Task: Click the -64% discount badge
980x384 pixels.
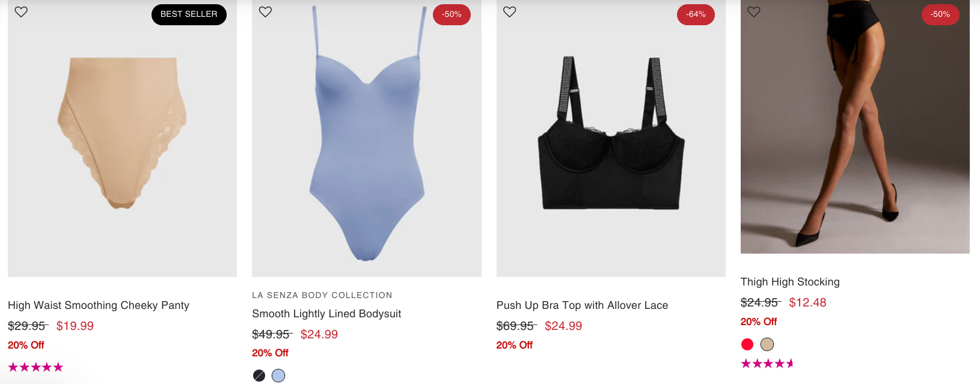Action: pyautogui.click(x=696, y=14)
